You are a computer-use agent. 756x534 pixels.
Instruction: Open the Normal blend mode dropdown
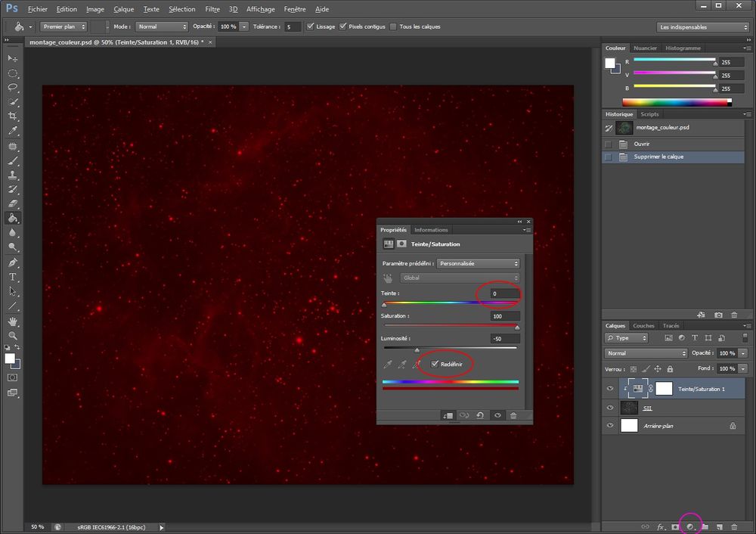pyautogui.click(x=644, y=353)
